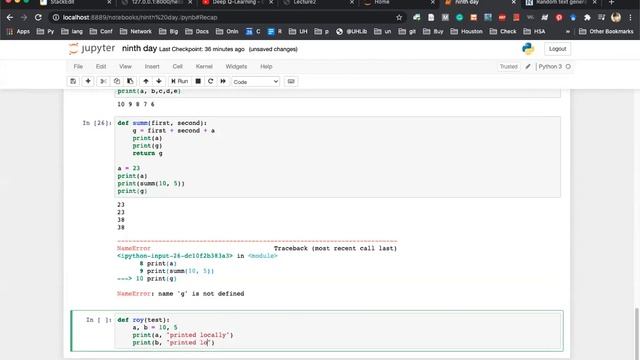Bookmark this page with the star icon
The width and height of the screenshot is (640, 360).
(x=399, y=18)
